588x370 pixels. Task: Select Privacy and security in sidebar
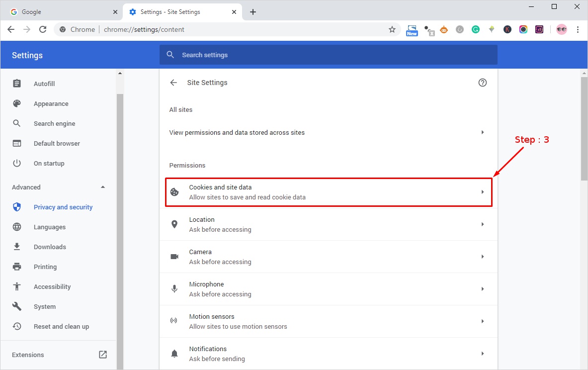point(63,207)
